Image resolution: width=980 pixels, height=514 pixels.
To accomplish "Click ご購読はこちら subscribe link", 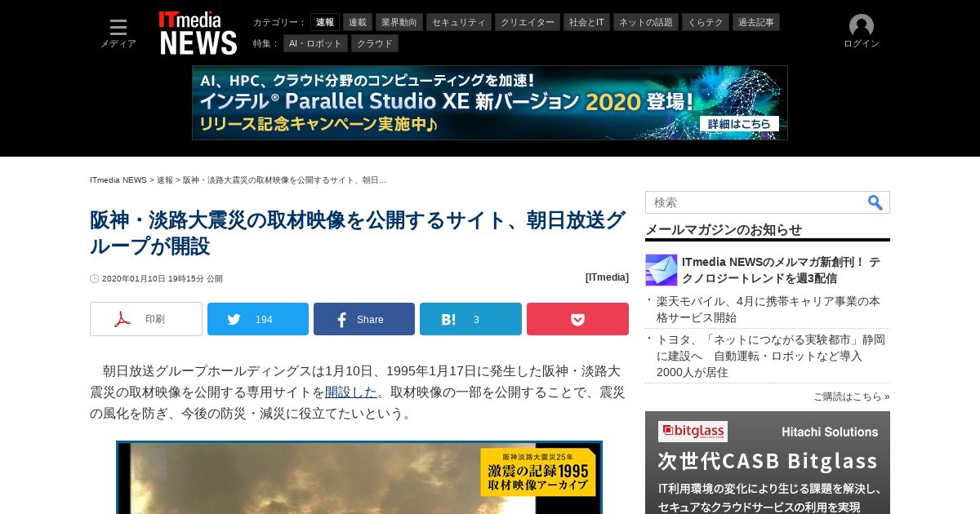I will 851,397.
